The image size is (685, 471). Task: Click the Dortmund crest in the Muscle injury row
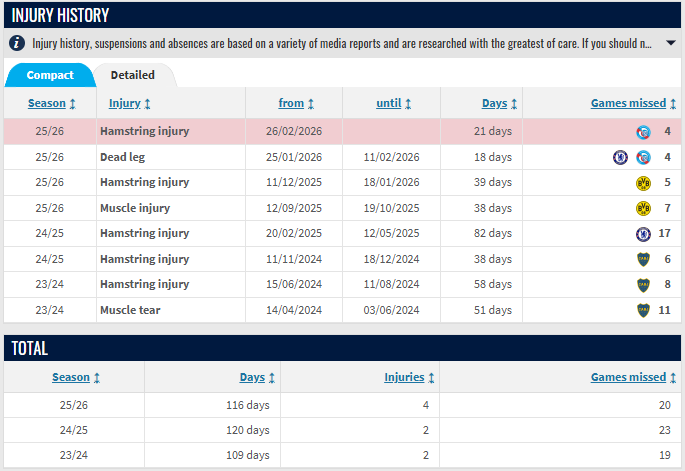(x=643, y=208)
